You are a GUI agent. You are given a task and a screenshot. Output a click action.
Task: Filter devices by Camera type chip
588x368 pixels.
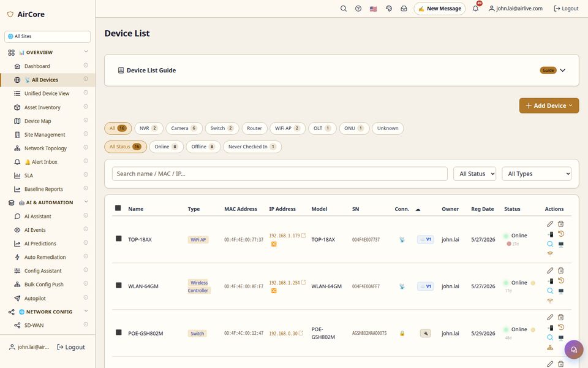184,128
